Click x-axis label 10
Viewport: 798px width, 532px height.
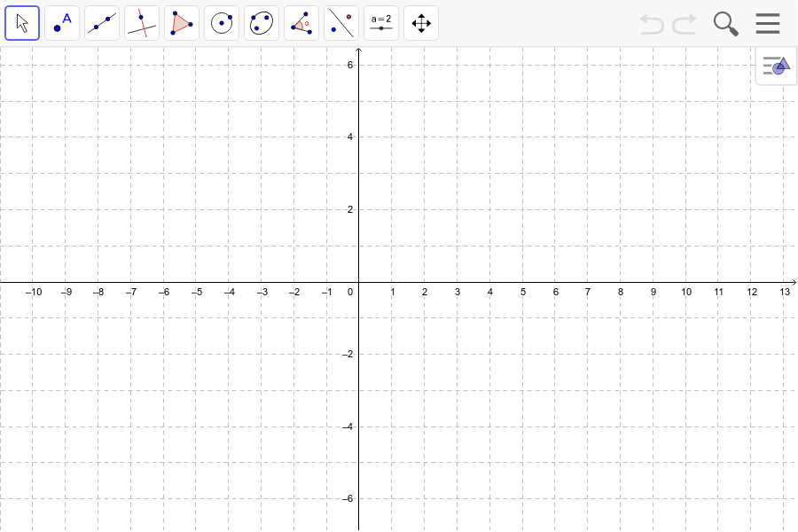pyautogui.click(x=686, y=293)
